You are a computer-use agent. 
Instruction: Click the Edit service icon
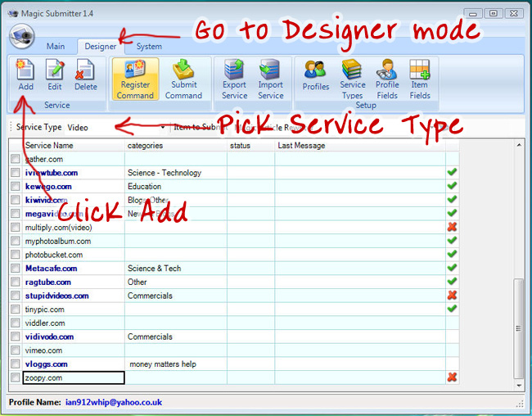[55, 75]
